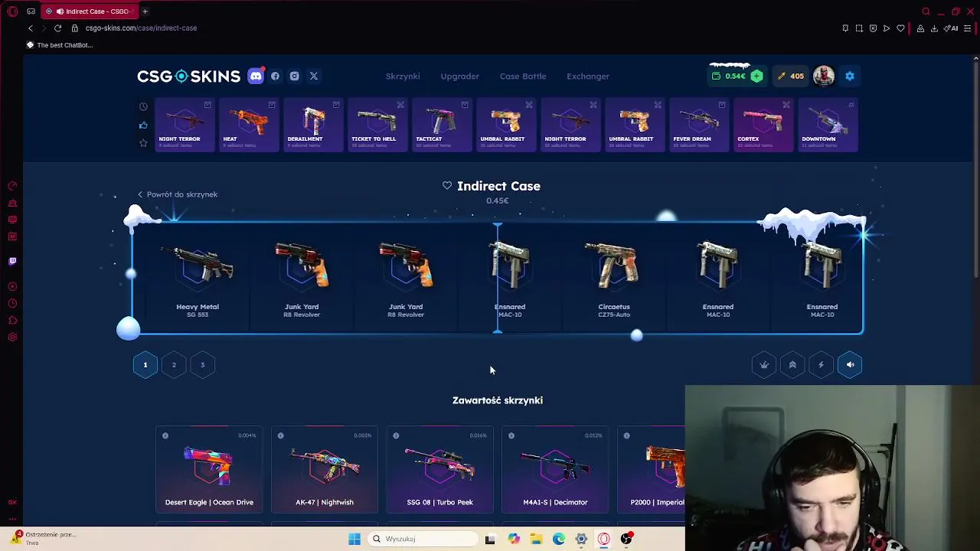Viewport: 980px width, 551px height.
Task: Select the Desert Eagle Ocean Drive item card
Action: tap(209, 470)
